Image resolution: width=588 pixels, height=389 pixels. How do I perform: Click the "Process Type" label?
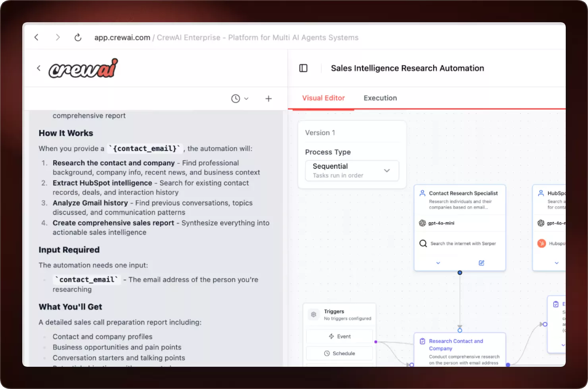pos(328,152)
